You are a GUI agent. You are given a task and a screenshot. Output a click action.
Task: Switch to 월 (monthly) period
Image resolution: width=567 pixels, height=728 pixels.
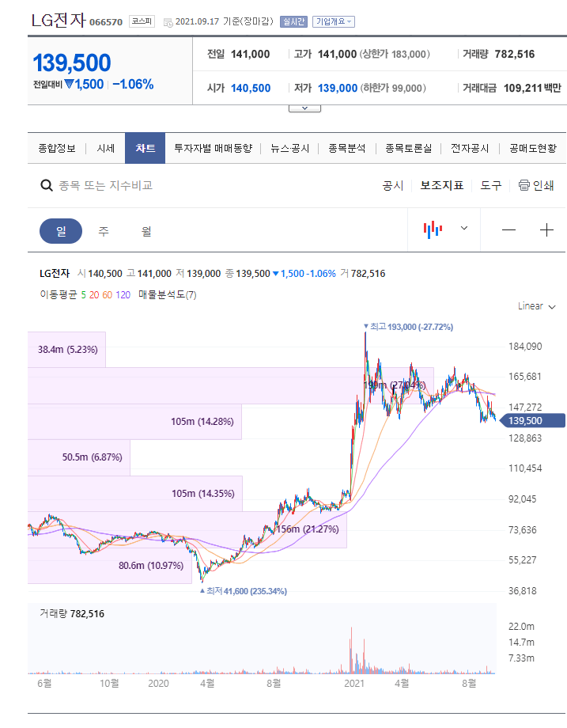(146, 231)
